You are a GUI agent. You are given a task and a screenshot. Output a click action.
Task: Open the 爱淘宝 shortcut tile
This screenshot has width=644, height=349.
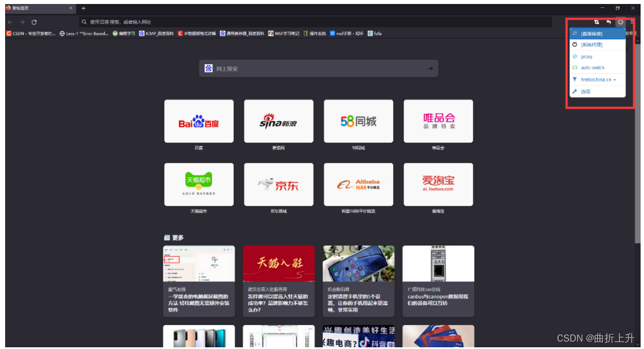tap(438, 184)
